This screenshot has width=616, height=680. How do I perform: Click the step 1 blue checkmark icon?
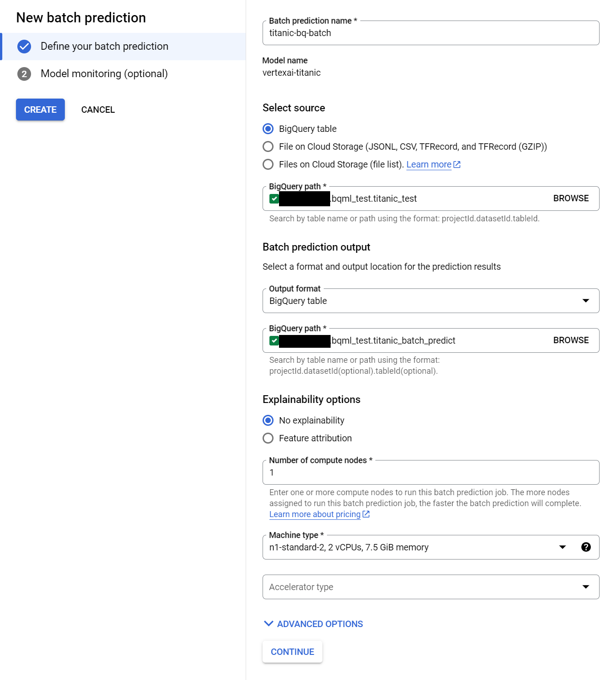24,46
